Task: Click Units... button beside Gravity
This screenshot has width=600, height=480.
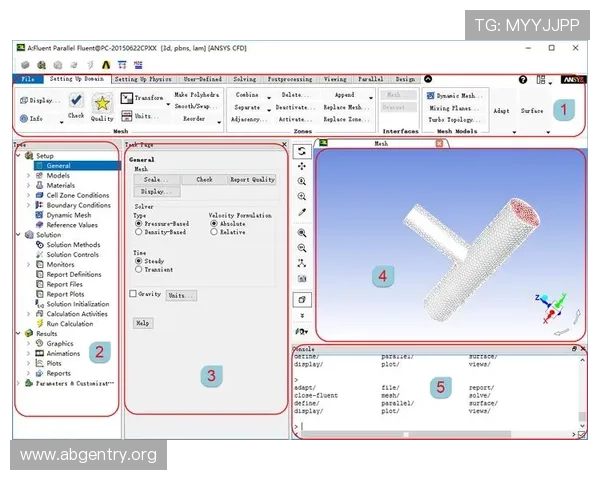Action: 181,296
